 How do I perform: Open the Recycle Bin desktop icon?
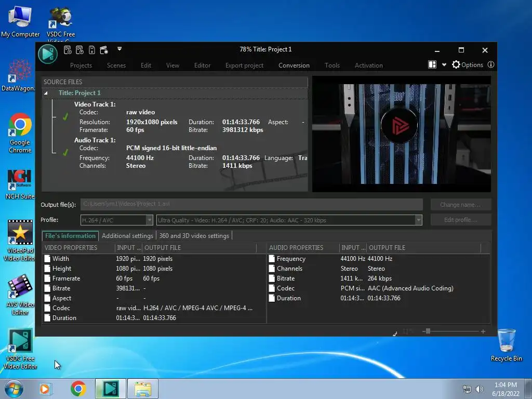click(506, 345)
